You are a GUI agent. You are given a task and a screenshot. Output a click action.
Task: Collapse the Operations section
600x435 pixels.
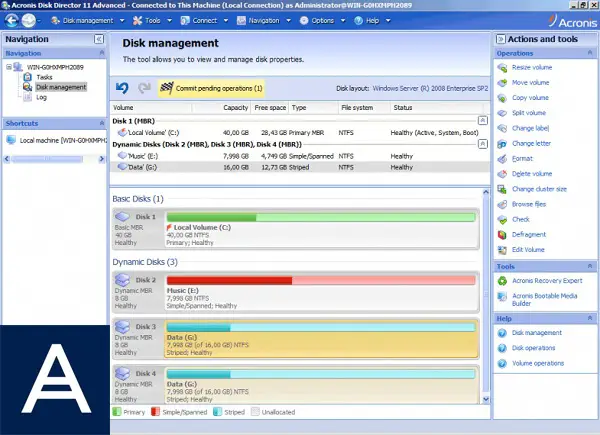[590, 53]
